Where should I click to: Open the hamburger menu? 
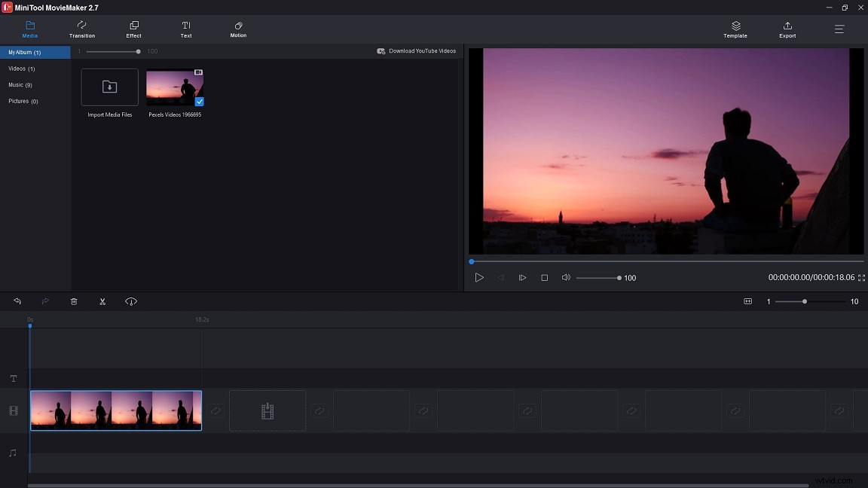click(839, 29)
